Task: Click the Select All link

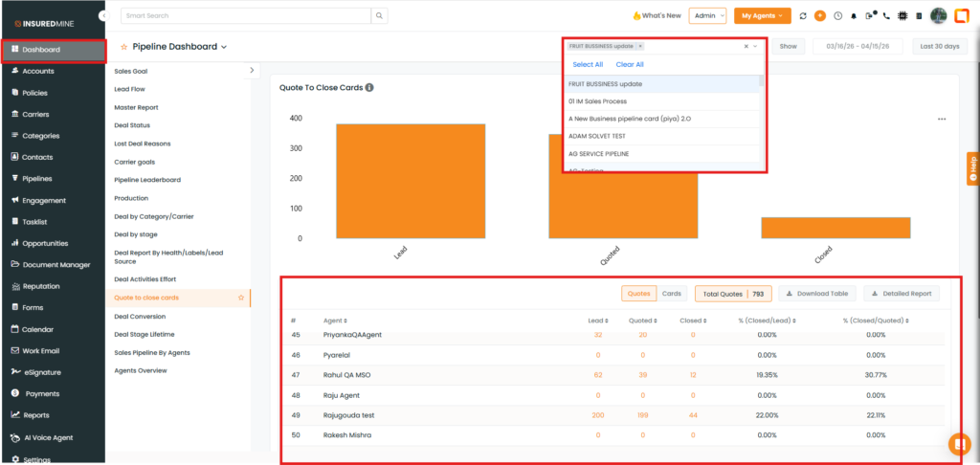Action: pyautogui.click(x=588, y=64)
